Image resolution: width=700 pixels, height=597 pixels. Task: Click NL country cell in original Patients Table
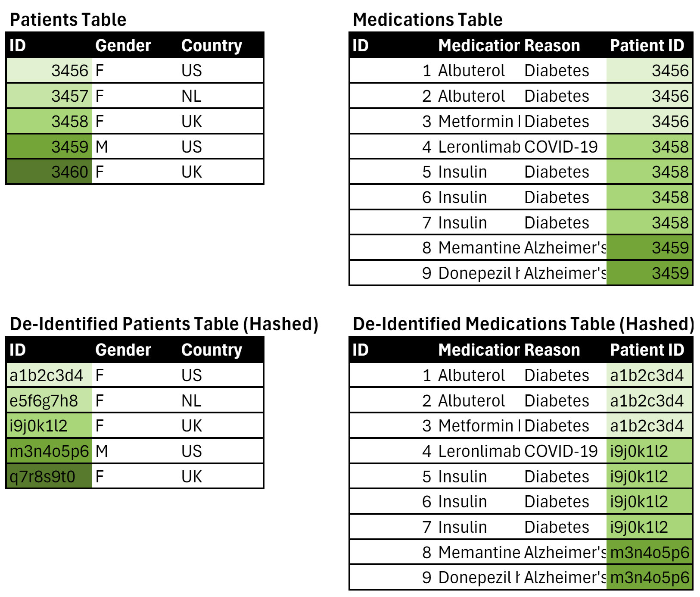coord(191,96)
